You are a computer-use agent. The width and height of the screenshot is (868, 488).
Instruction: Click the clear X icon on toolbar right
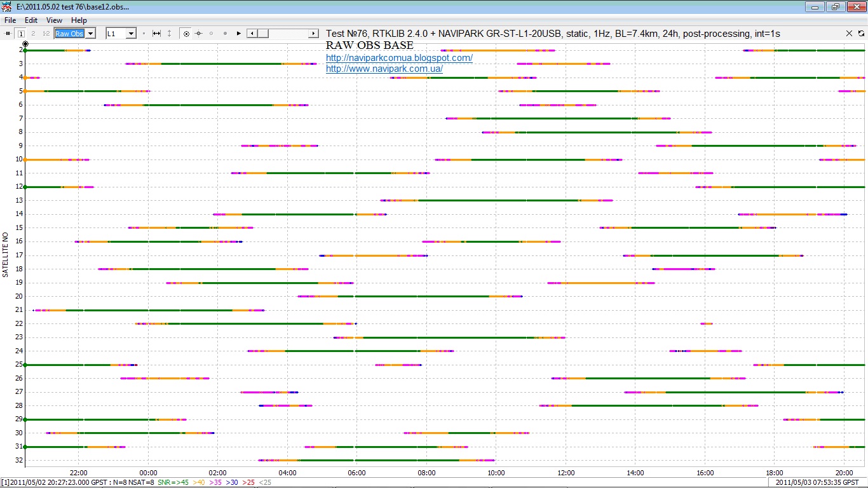click(x=849, y=33)
